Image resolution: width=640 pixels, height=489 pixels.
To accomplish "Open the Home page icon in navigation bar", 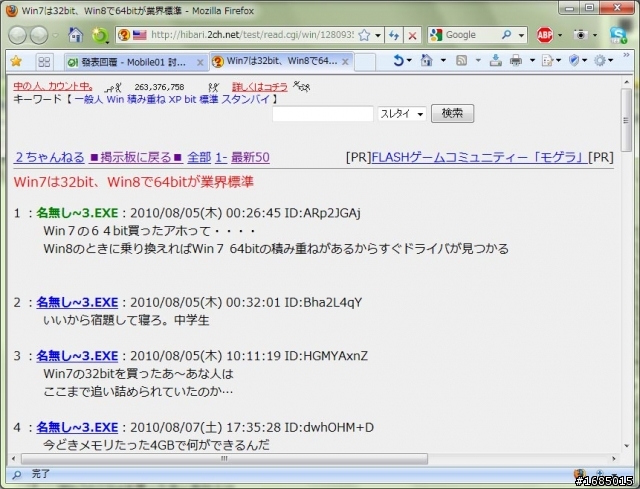I will (76, 35).
